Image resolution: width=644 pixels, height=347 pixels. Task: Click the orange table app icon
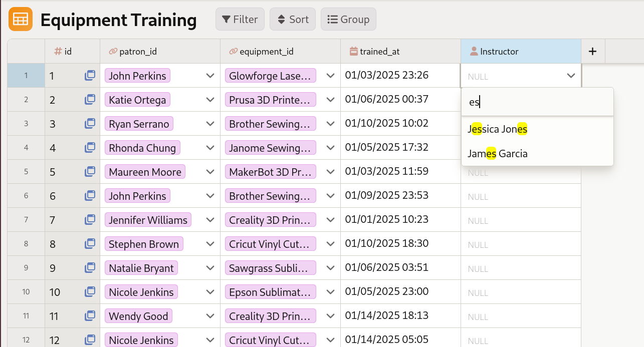point(20,19)
